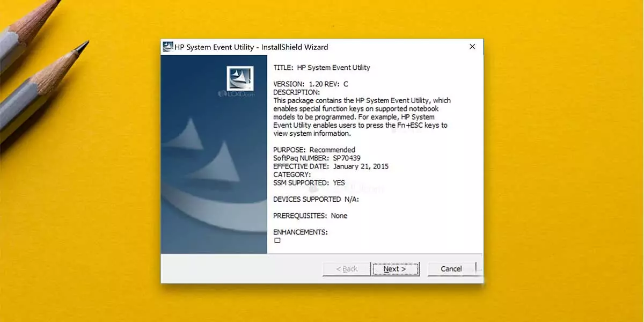
Task: Click the DEVICES SUPPORTED N/A line
Action: 316,199
